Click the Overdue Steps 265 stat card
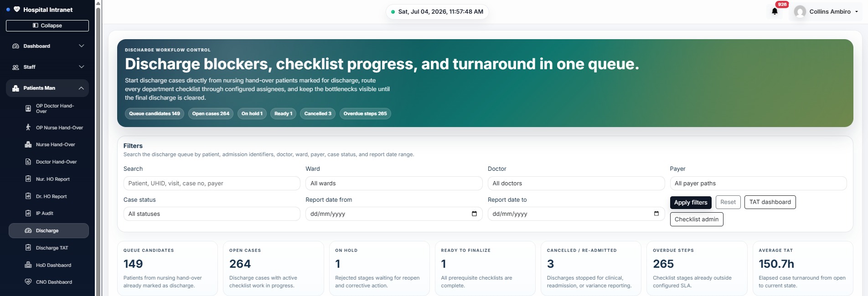The width and height of the screenshot is (868, 296). pyautogui.click(x=697, y=269)
